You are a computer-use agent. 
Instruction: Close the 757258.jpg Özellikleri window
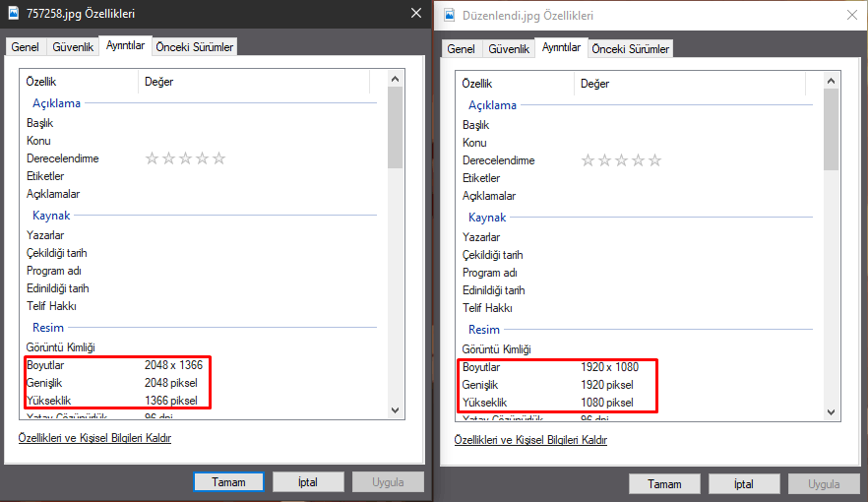416,13
